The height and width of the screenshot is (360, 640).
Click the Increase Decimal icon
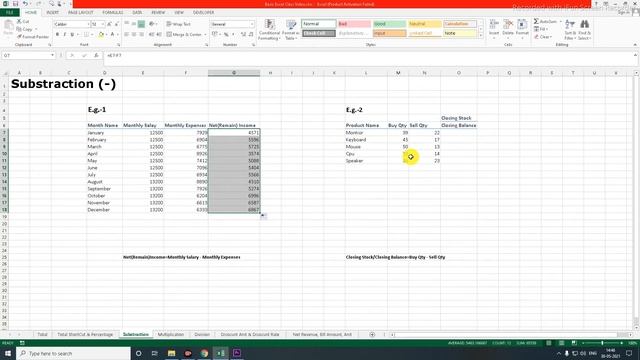coord(243,35)
